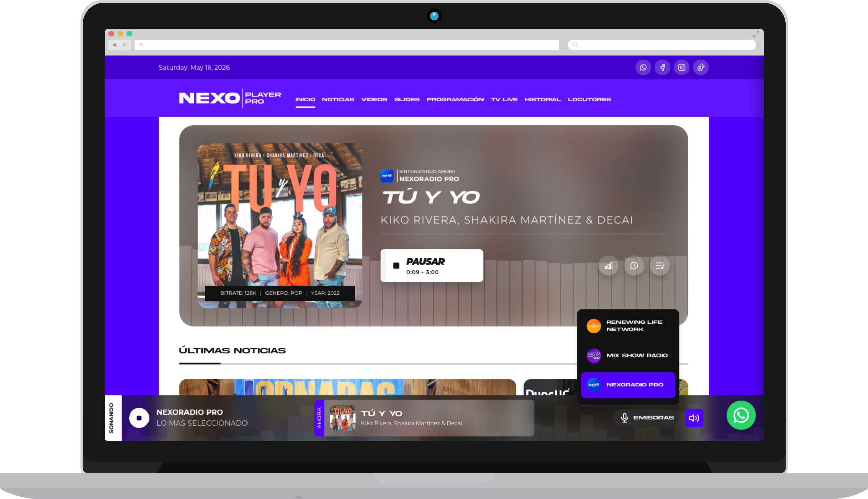
Task: Click the NexoRadio Pro station logo badge
Action: click(x=387, y=175)
